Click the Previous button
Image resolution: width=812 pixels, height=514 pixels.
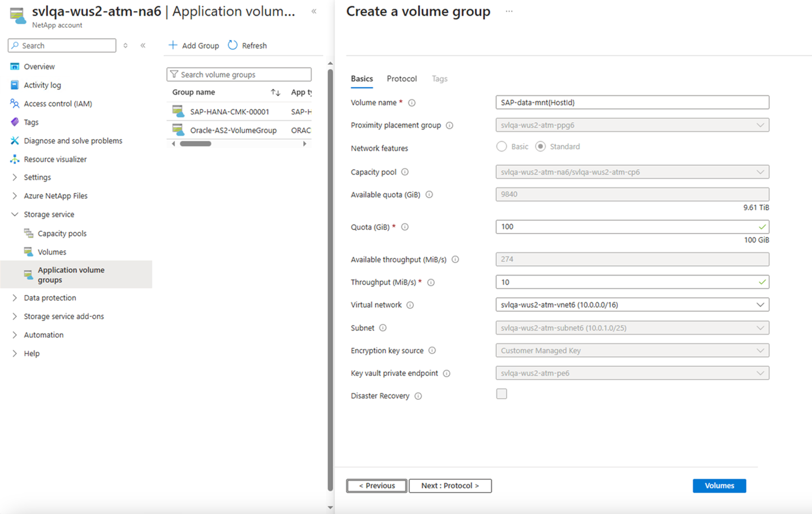click(376, 486)
